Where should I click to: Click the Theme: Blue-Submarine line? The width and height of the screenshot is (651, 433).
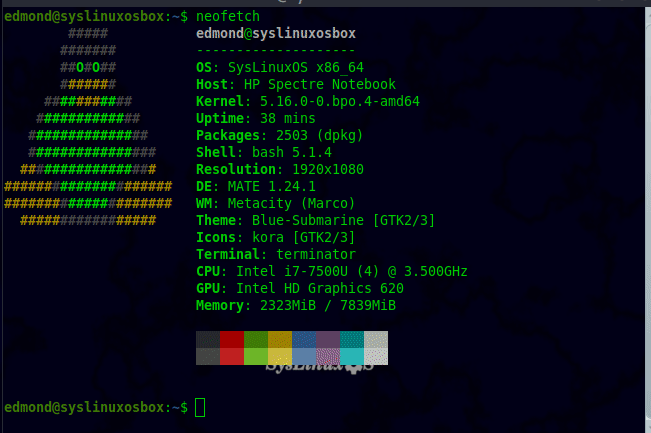point(316,220)
